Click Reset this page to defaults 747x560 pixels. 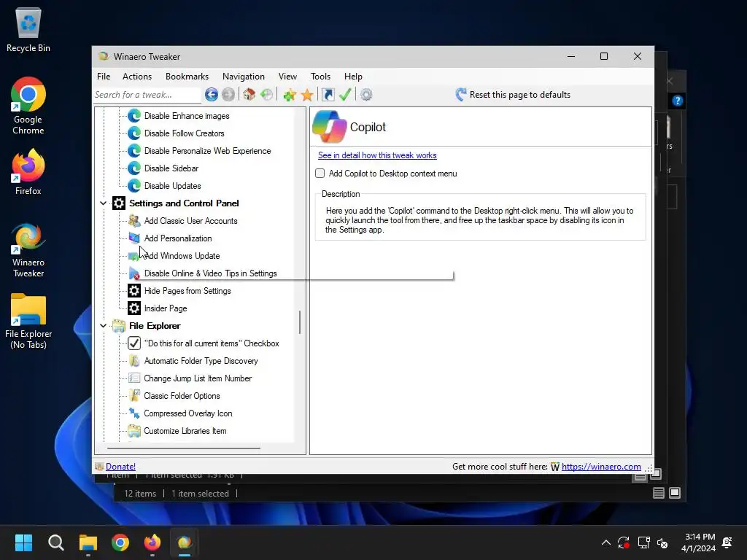[513, 95]
